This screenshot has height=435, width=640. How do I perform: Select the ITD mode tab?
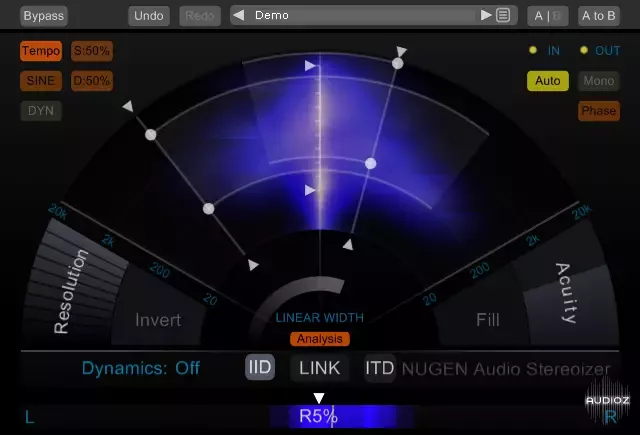[379, 368]
